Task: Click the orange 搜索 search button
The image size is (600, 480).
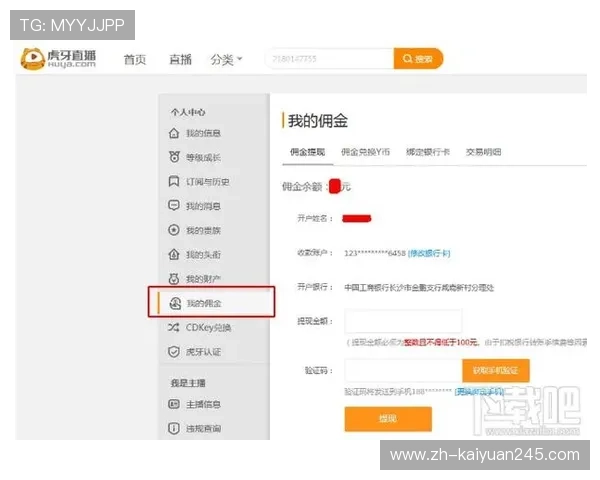Action: tap(418, 59)
